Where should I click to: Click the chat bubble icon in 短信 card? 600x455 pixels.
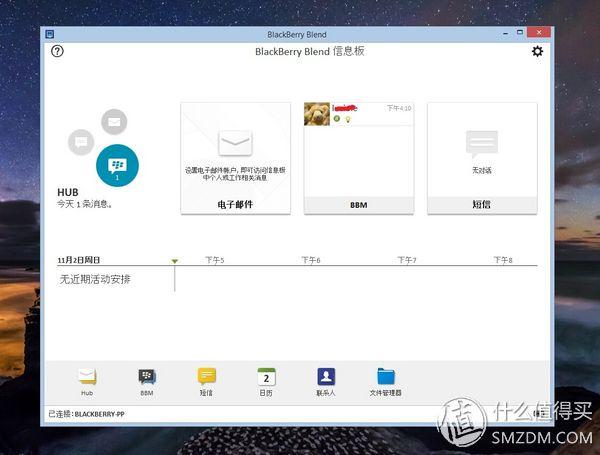482,144
